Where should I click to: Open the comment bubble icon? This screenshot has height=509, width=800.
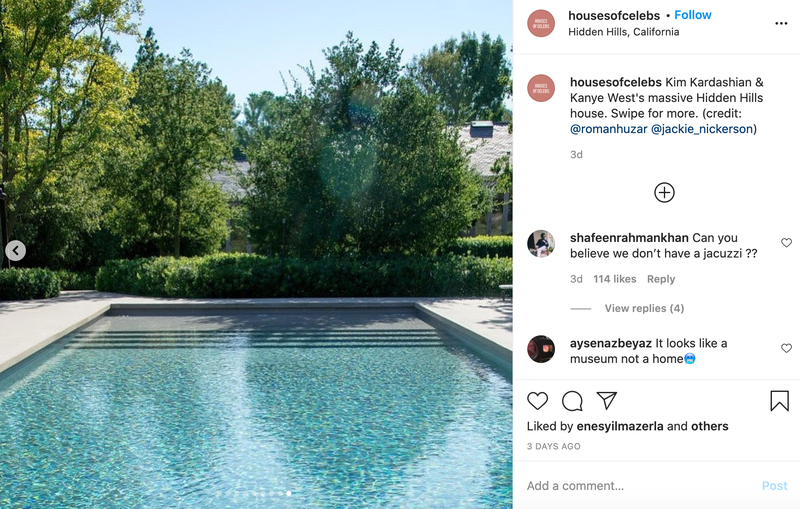pos(572,401)
